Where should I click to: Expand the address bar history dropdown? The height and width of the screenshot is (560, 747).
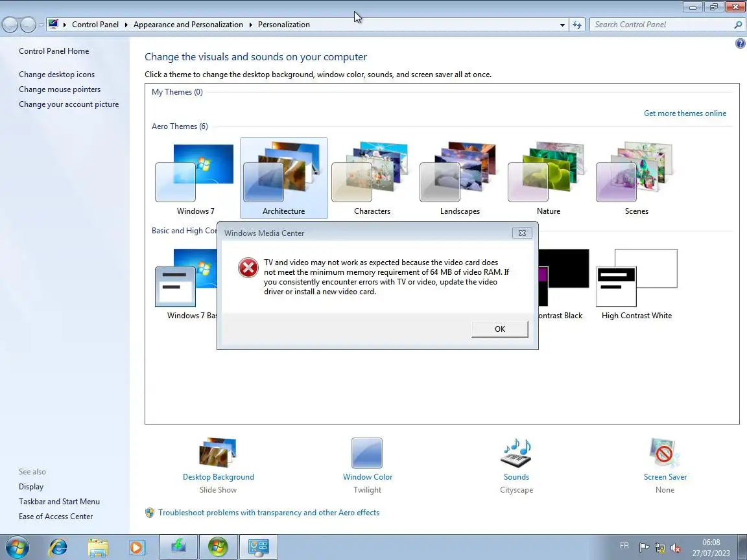click(x=563, y=25)
